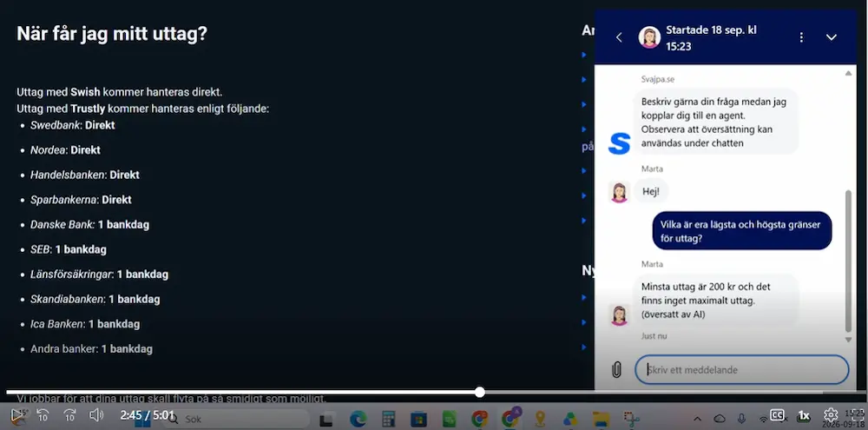This screenshot has width=868, height=430.
Task: Click the 'Hej!' chat bubble from Marta
Action: point(651,191)
